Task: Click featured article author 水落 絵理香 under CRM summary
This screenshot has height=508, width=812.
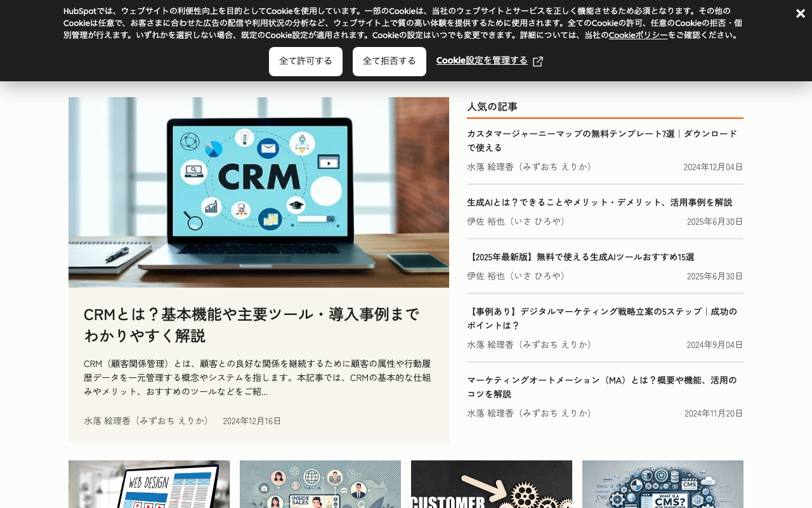Action: pos(148,421)
